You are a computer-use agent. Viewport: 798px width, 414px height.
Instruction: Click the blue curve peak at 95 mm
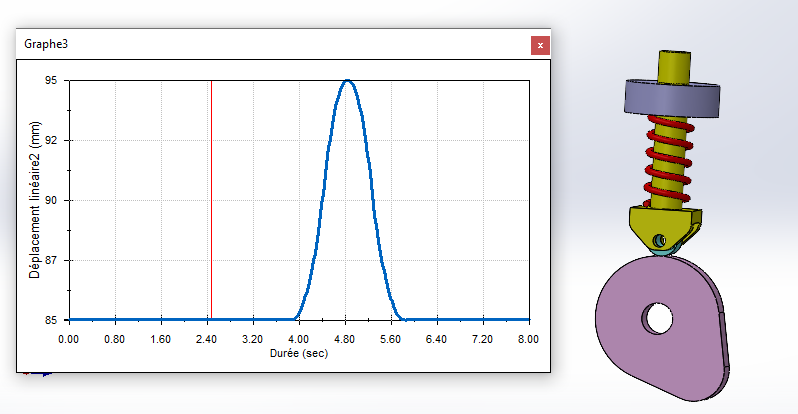coord(348,81)
